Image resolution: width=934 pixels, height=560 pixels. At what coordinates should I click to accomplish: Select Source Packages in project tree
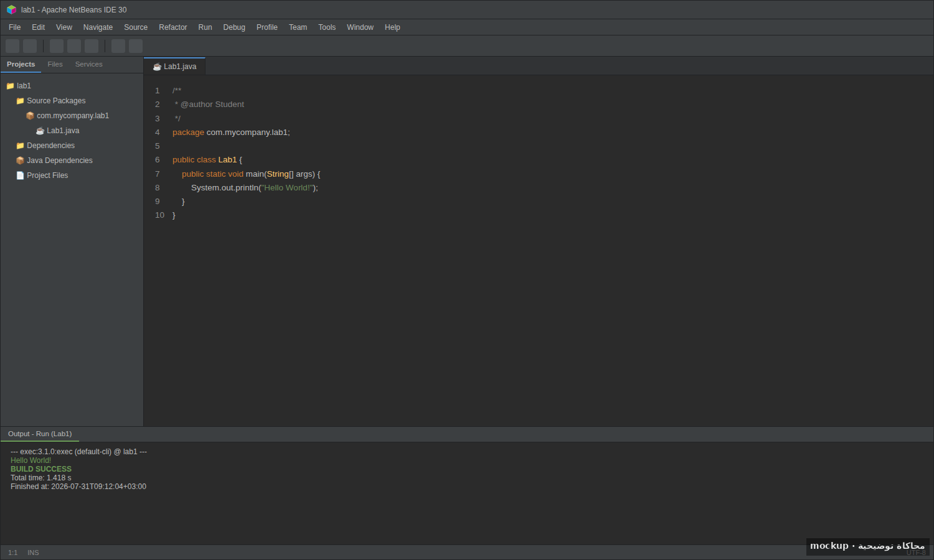(x=56, y=101)
